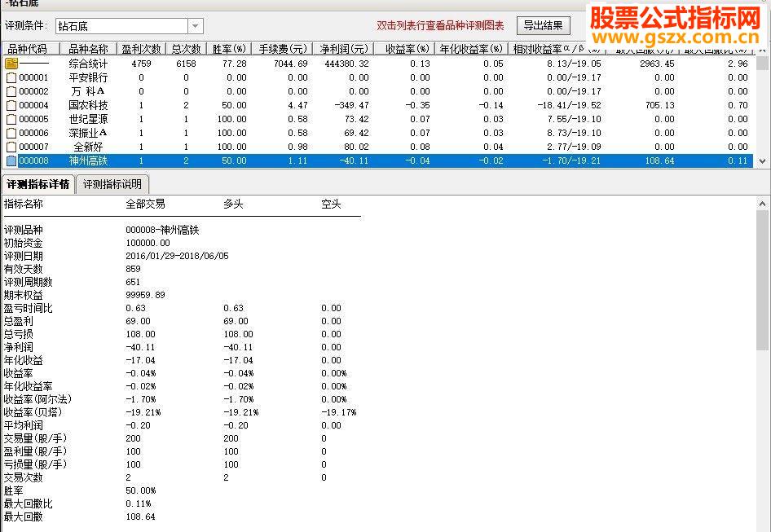
Task: Click the document icon beside 000007
Action: pyautogui.click(x=11, y=147)
